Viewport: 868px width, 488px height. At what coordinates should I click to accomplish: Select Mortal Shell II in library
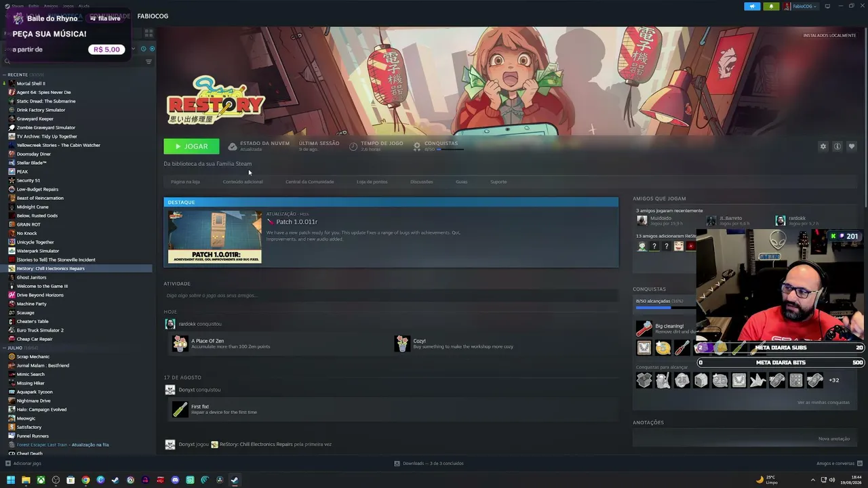coord(31,83)
